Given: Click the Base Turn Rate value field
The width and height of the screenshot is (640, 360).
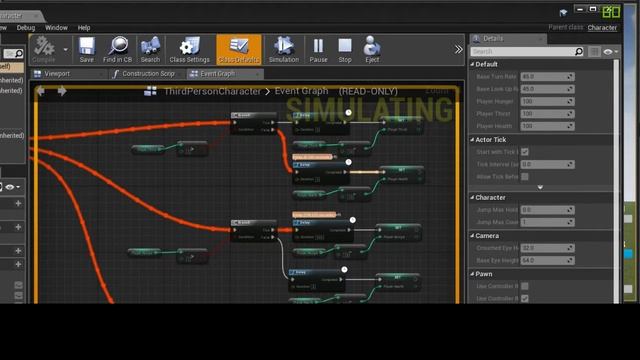Looking at the screenshot, I should [x=547, y=77].
